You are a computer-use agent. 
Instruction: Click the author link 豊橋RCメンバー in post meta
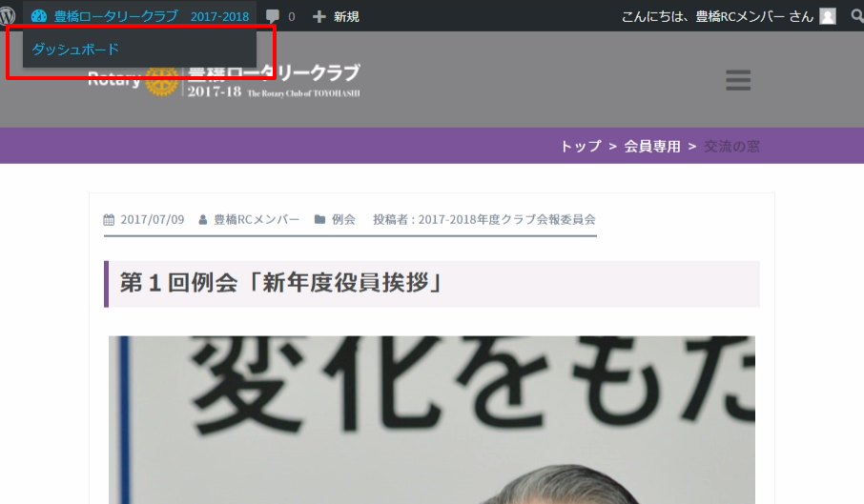point(257,219)
